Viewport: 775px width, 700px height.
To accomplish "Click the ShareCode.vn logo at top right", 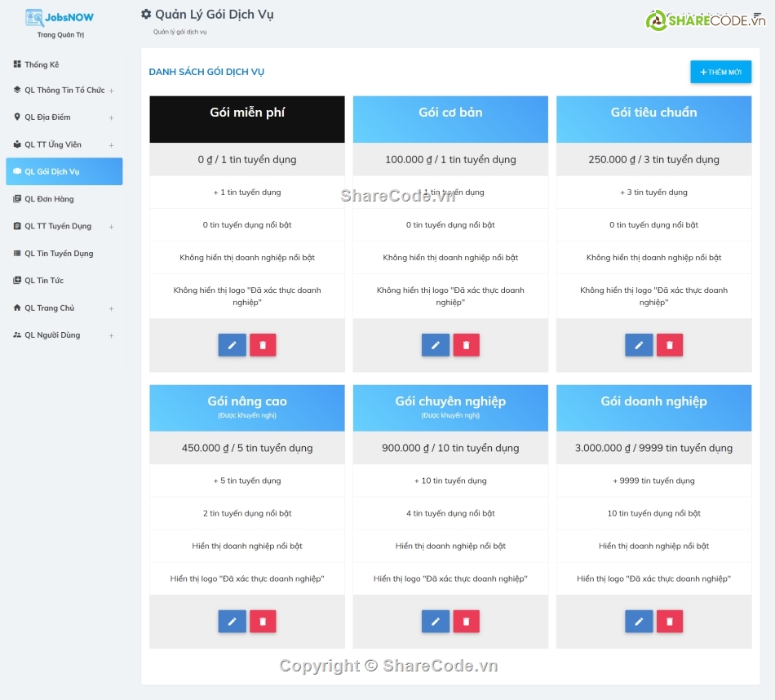I will (706, 20).
